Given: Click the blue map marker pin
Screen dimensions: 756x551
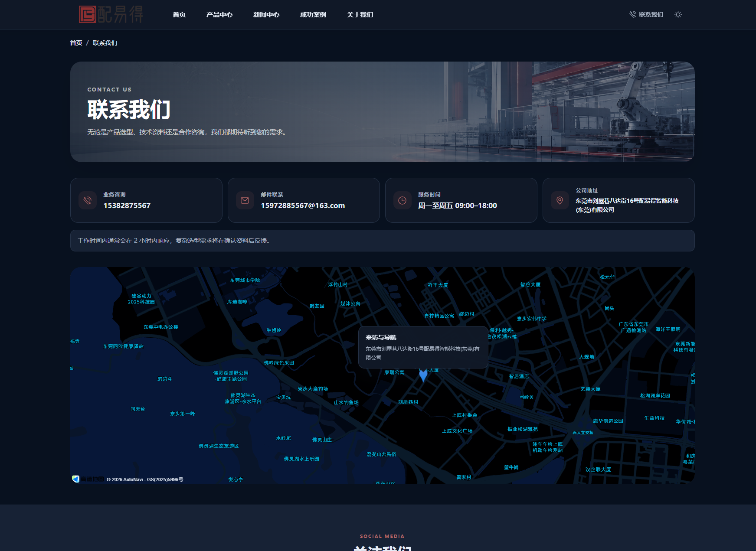Looking at the screenshot, I should (423, 375).
